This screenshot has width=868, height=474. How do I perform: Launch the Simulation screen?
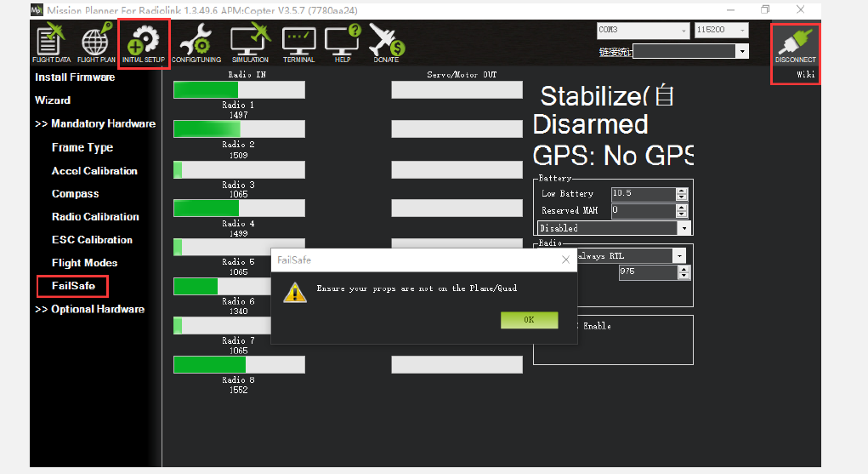point(250,43)
